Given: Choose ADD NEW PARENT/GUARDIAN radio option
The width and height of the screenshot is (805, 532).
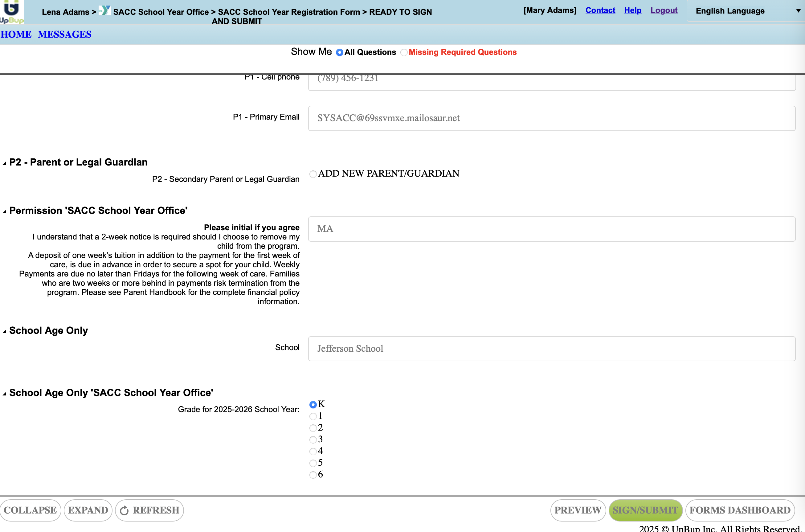Looking at the screenshot, I should point(313,174).
